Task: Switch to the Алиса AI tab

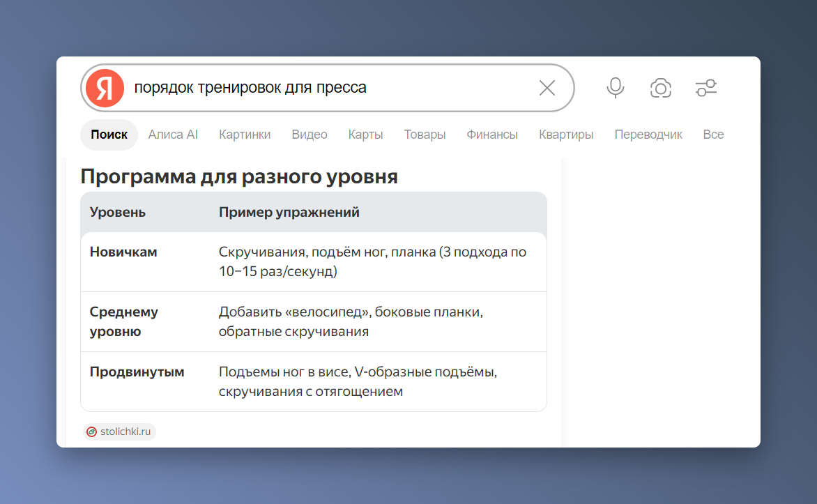Action: [x=173, y=135]
